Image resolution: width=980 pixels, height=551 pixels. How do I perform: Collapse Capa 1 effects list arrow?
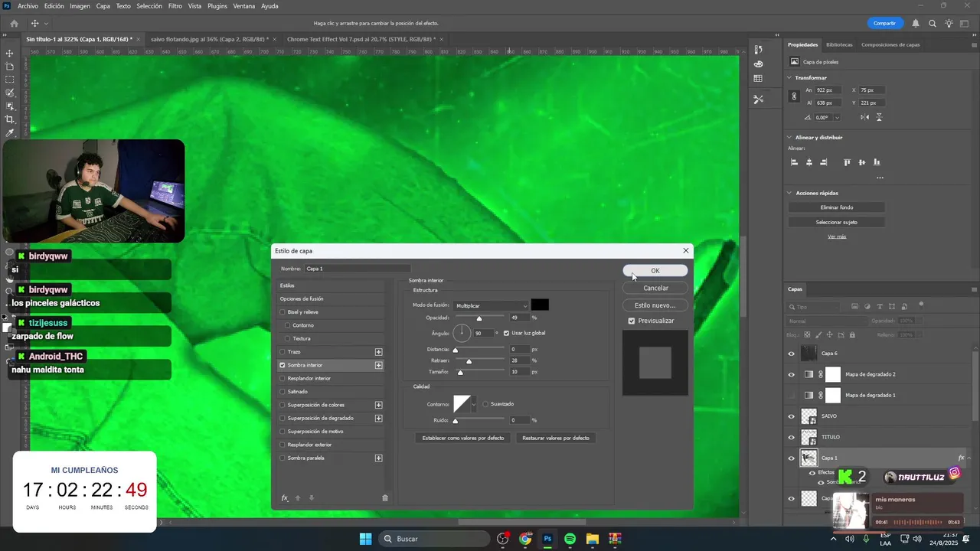tap(969, 458)
